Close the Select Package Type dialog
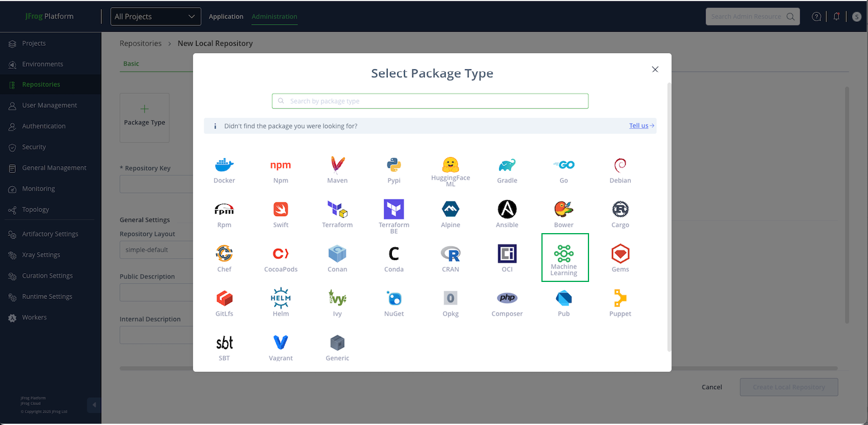The height and width of the screenshot is (425, 868). (655, 69)
